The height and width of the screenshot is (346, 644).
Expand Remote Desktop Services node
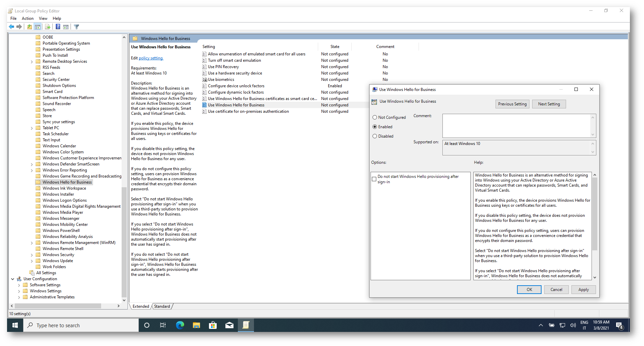[x=32, y=62]
